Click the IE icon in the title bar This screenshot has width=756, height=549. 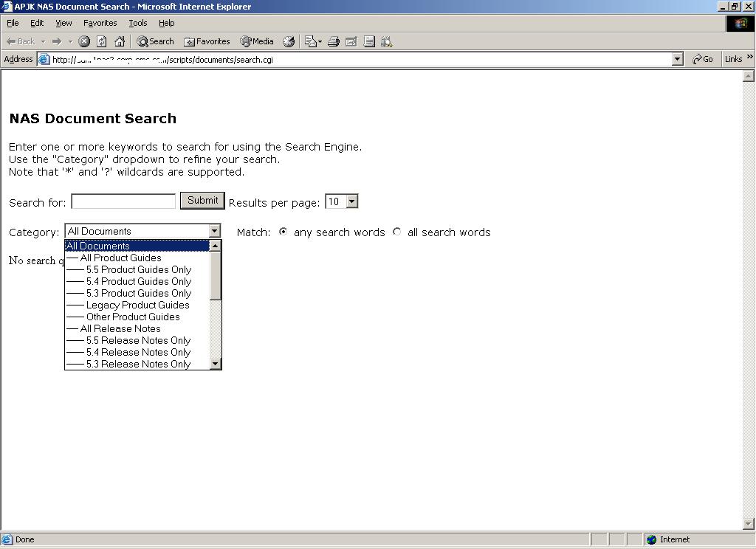[7, 6]
